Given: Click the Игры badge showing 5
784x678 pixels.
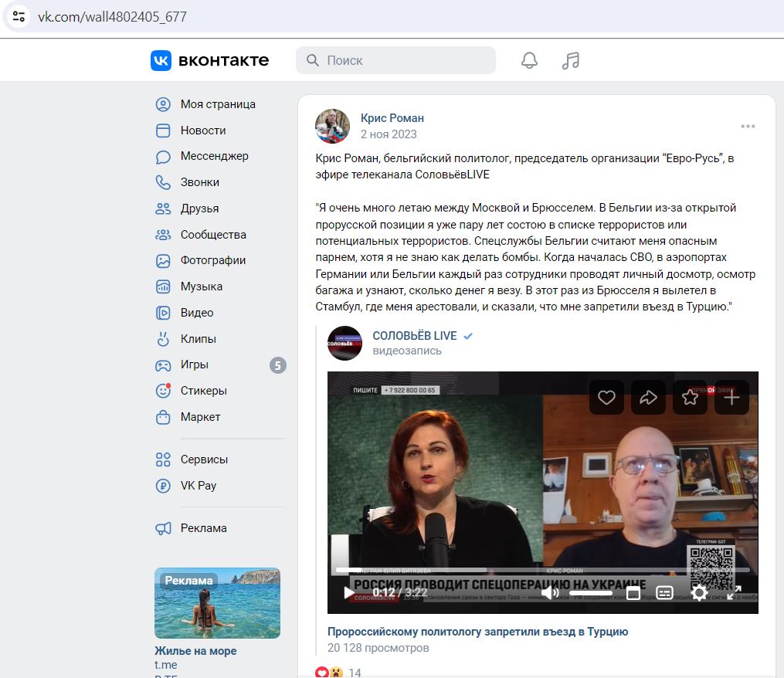Looking at the screenshot, I should pos(278,365).
